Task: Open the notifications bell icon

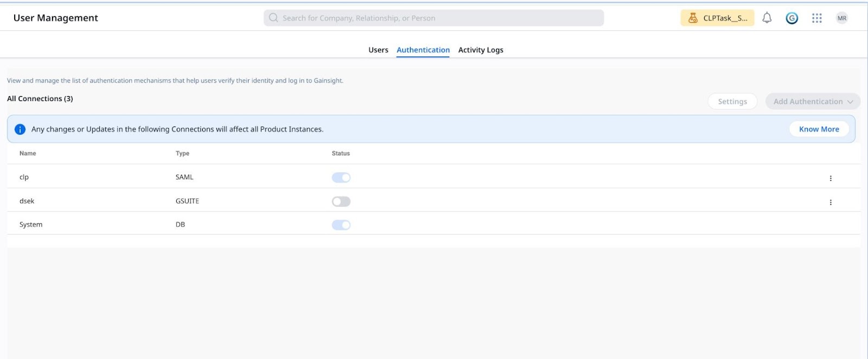Action: pyautogui.click(x=767, y=18)
